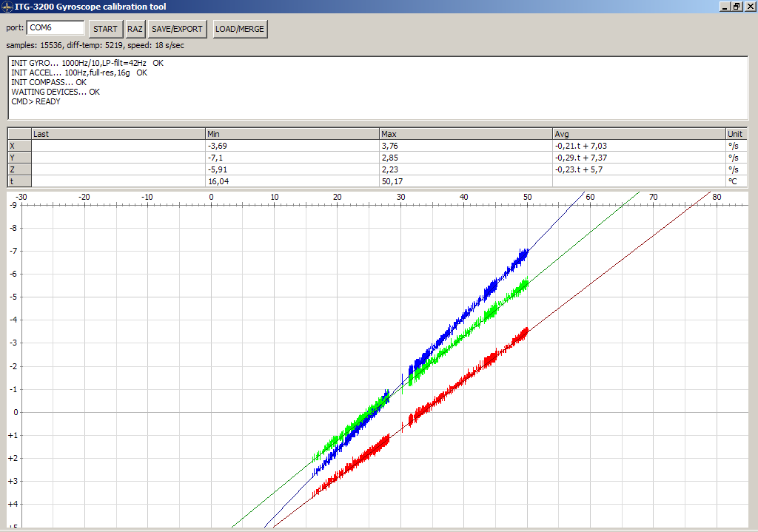The width and height of the screenshot is (758, 532).
Task: Select the Z row header
Action: [20, 169]
